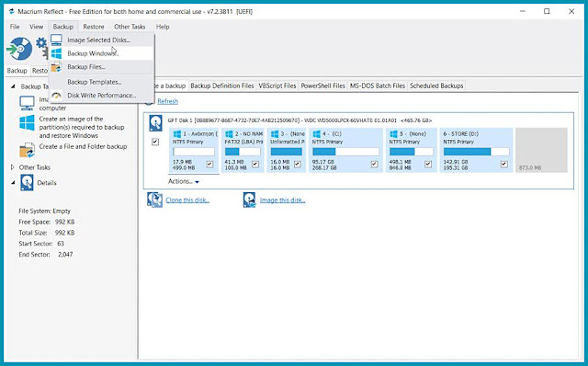Toggle the GPT Disk 1 whole-disk checkbox
The height and width of the screenshot is (366, 588).
pos(155,142)
